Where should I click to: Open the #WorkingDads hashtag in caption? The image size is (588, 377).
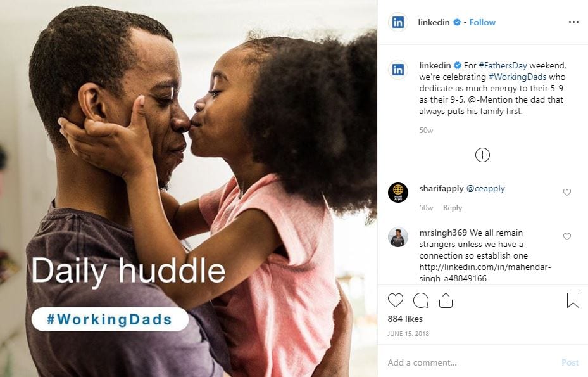point(517,77)
